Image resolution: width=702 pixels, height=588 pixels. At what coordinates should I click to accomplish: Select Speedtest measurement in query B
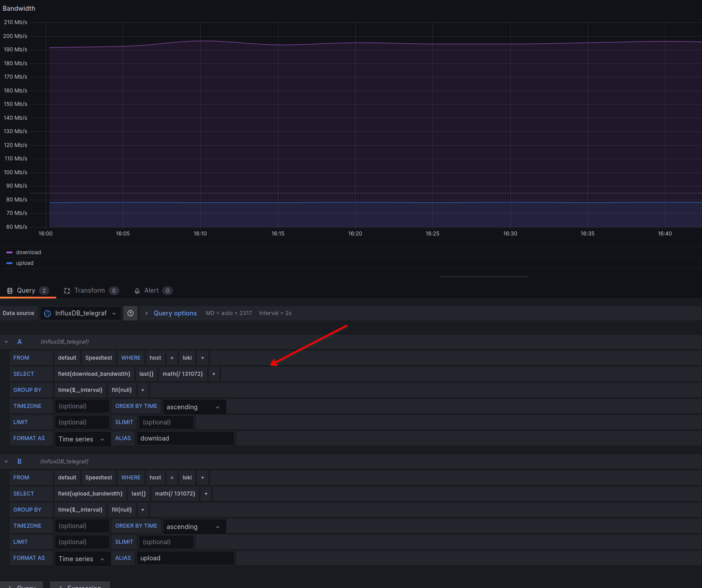click(99, 478)
